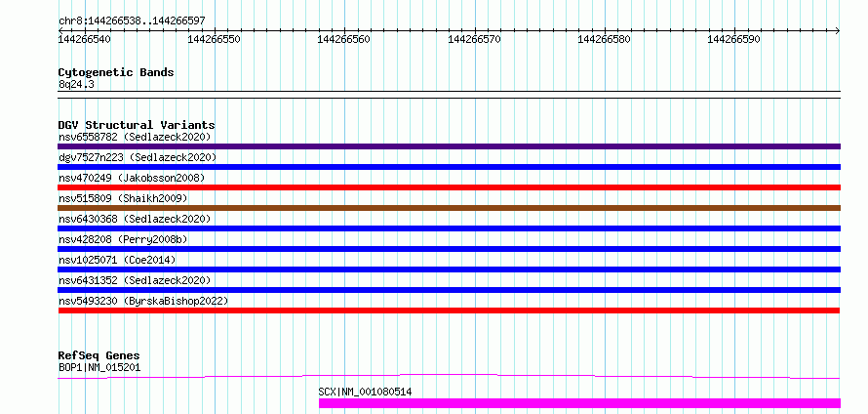This screenshot has height=414, width=868.
Task: Open variant nsv6431352 (Sedlazeck2020) label
Action: click(x=135, y=280)
